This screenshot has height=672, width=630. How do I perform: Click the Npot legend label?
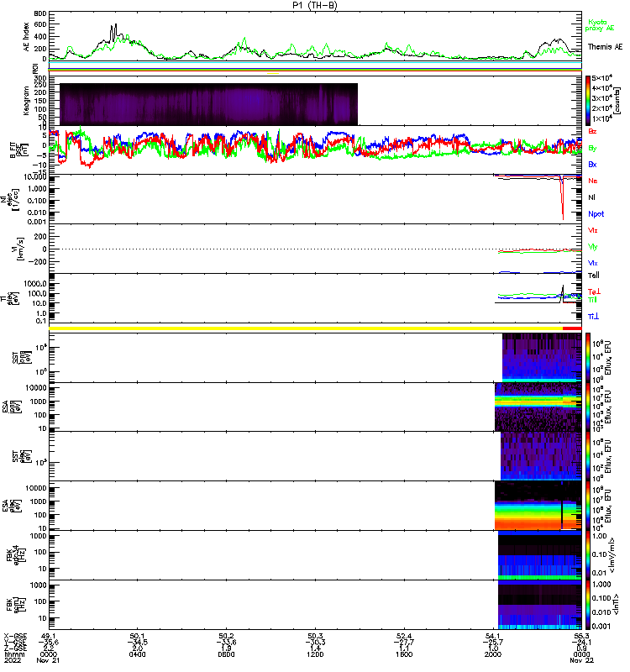[595, 213]
